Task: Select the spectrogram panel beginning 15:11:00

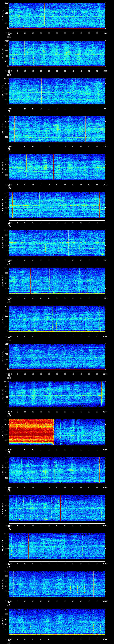Action: click(57, 394)
